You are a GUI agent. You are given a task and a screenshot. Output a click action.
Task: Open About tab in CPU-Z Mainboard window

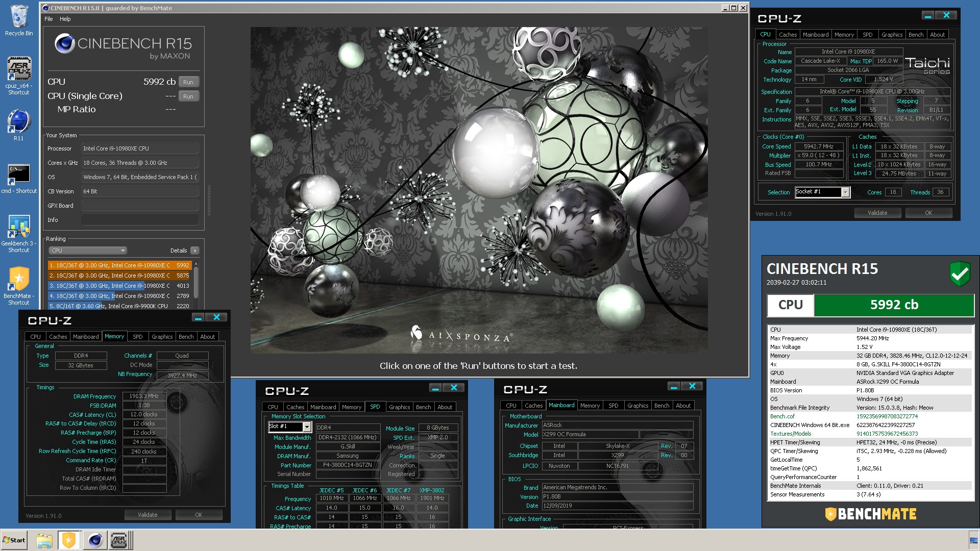(683, 406)
